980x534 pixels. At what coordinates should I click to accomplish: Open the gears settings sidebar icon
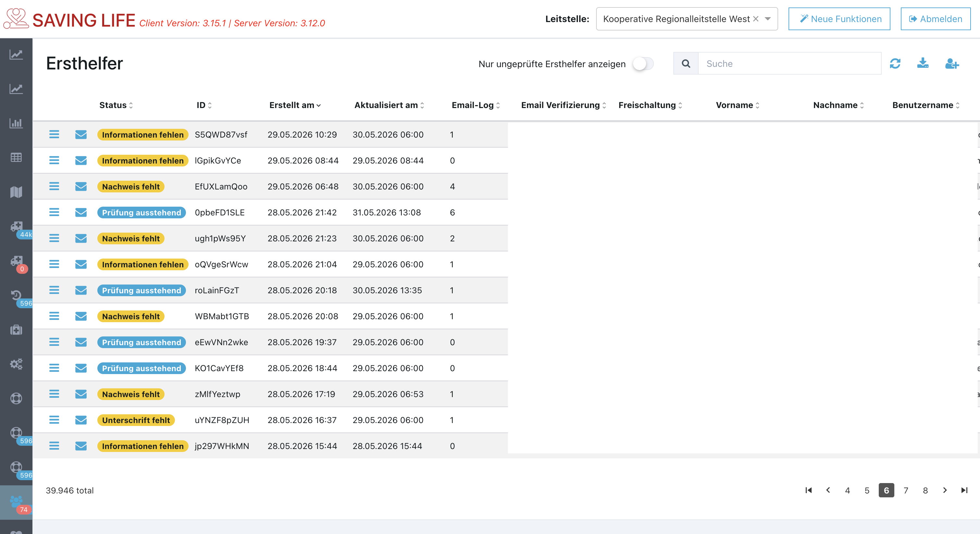(16, 364)
